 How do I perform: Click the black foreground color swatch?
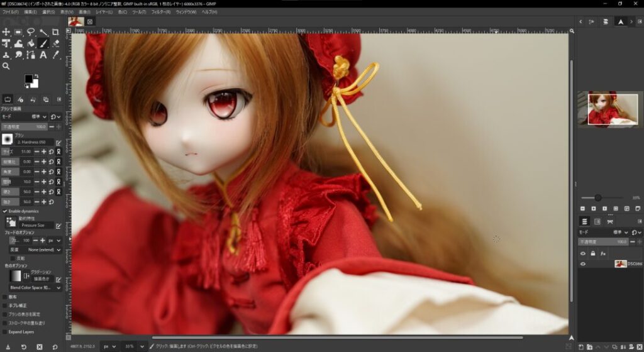[x=28, y=79]
